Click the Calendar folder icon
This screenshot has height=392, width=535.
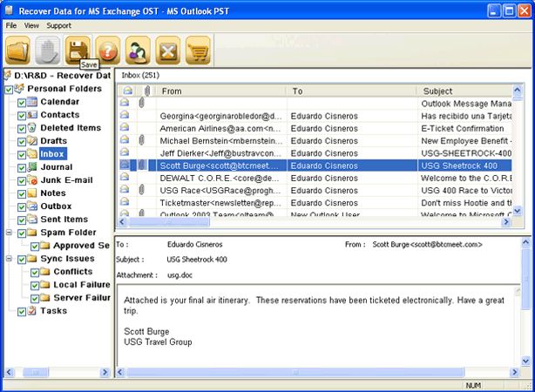(32, 101)
